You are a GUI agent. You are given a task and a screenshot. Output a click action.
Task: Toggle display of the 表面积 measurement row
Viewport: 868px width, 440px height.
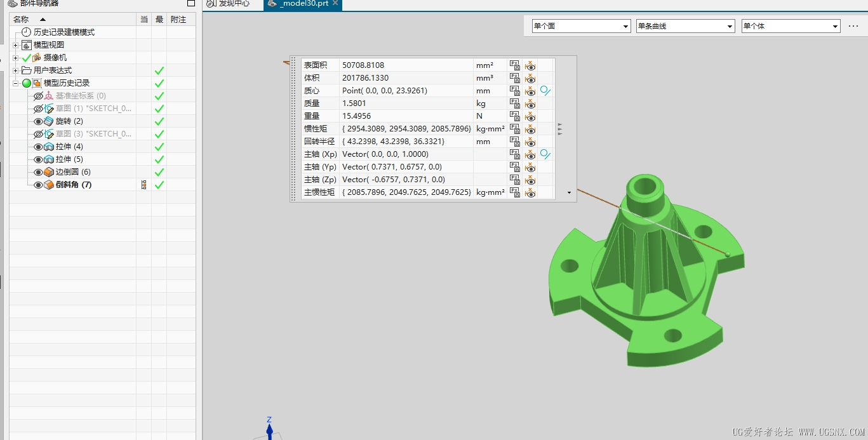coord(530,65)
